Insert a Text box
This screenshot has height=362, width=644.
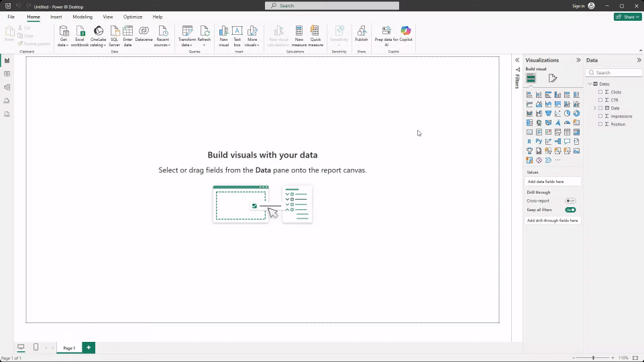(x=237, y=36)
